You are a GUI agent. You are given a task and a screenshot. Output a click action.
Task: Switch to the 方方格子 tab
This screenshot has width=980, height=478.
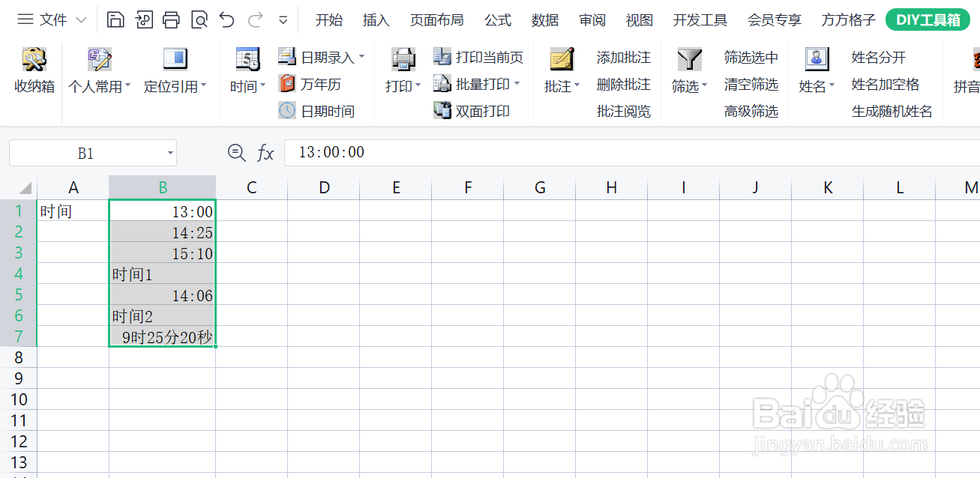coord(849,20)
